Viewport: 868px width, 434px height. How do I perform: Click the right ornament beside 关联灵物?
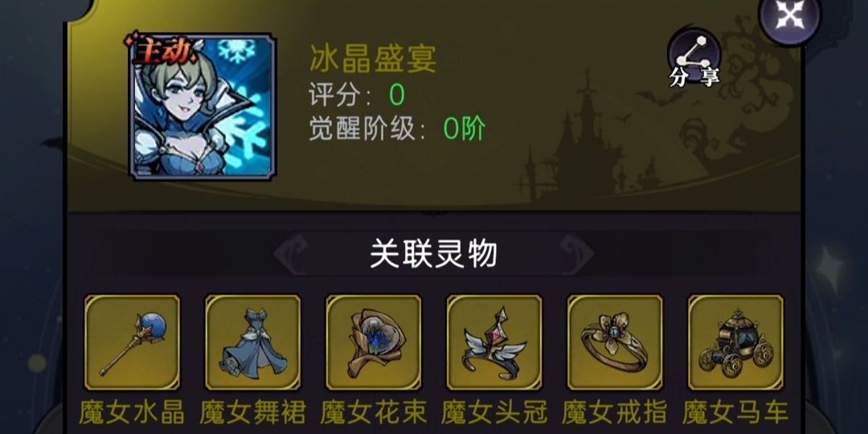coord(576,254)
